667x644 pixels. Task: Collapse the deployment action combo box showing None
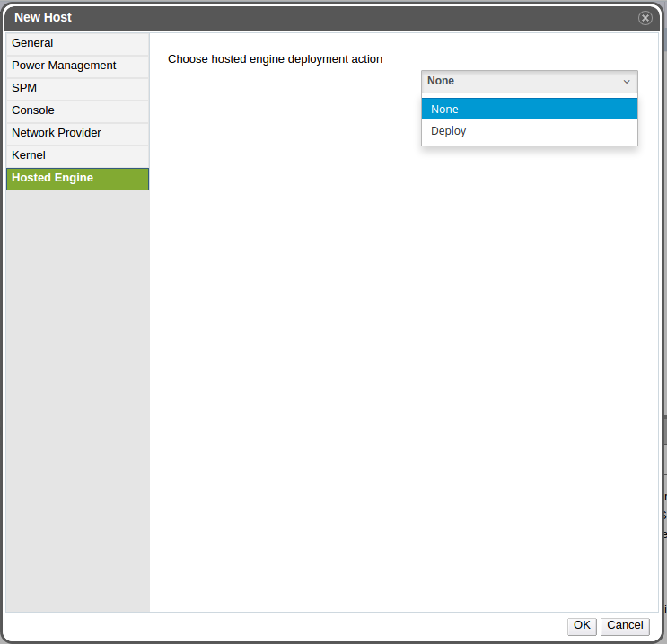[521, 81]
